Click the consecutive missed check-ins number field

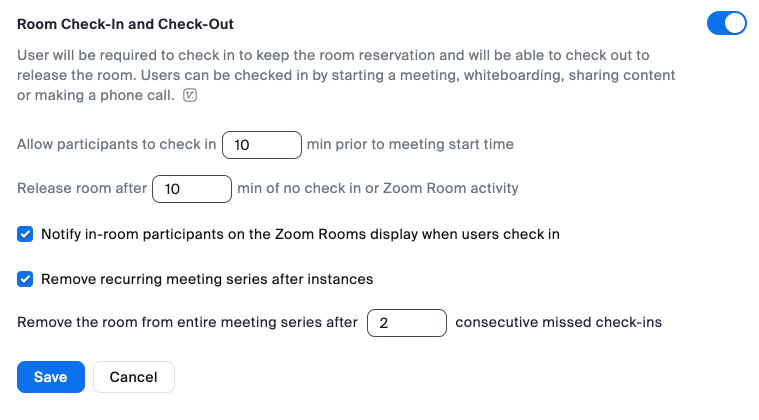click(x=407, y=323)
